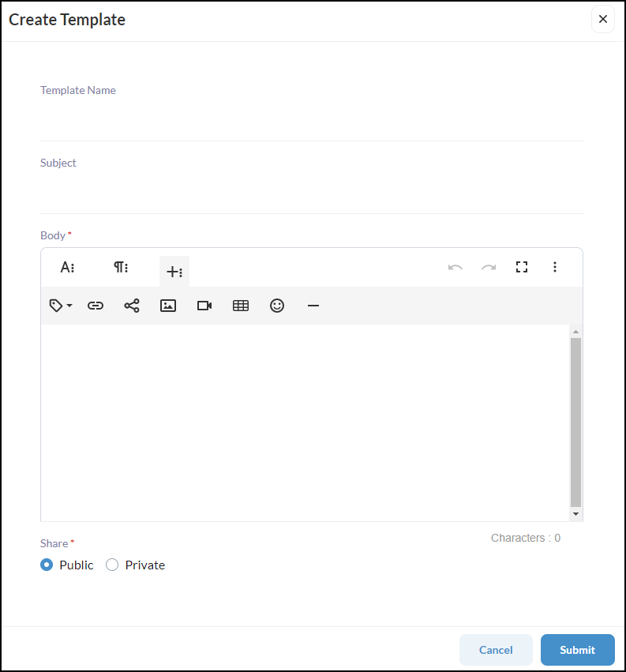The width and height of the screenshot is (626, 672).
Task: Open the embed/share insert option
Action: click(x=132, y=306)
